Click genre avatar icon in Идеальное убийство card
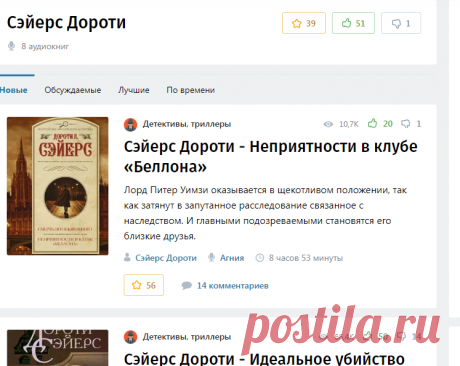Image resolution: width=460 pixels, height=366 pixels. pyautogui.click(x=131, y=337)
